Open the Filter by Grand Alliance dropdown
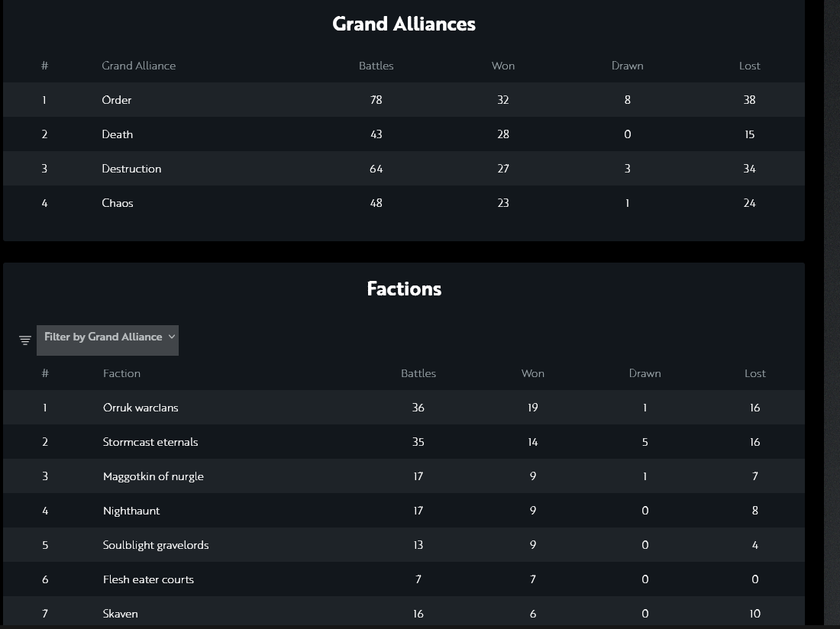 pos(108,337)
